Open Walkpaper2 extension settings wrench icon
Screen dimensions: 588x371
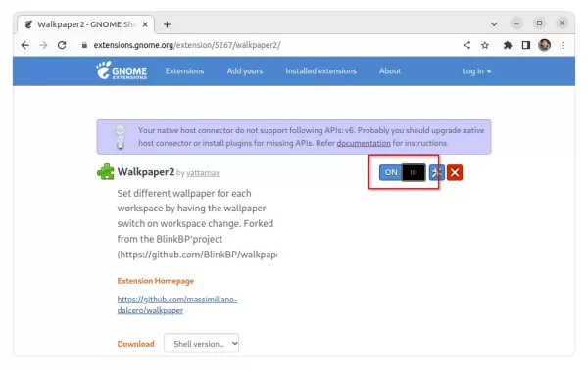click(437, 172)
